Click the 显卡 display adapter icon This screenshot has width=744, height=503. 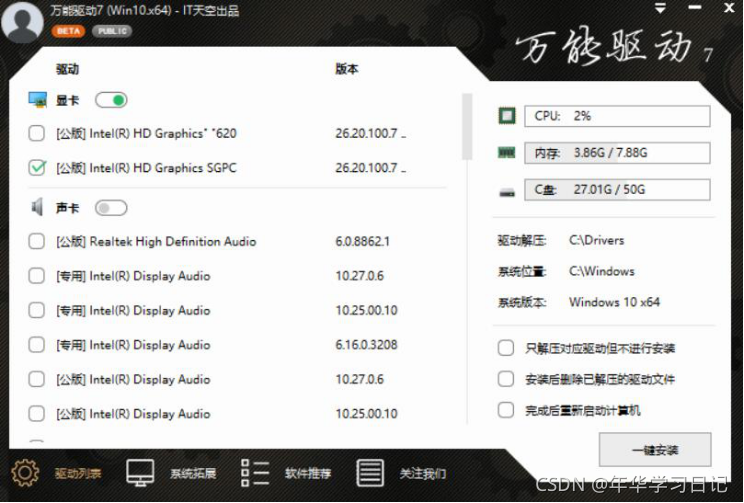click(x=37, y=100)
